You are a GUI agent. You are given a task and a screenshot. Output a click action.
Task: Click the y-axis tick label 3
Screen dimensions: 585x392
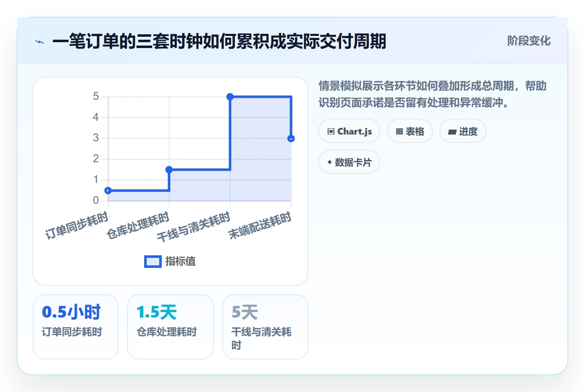tap(96, 138)
